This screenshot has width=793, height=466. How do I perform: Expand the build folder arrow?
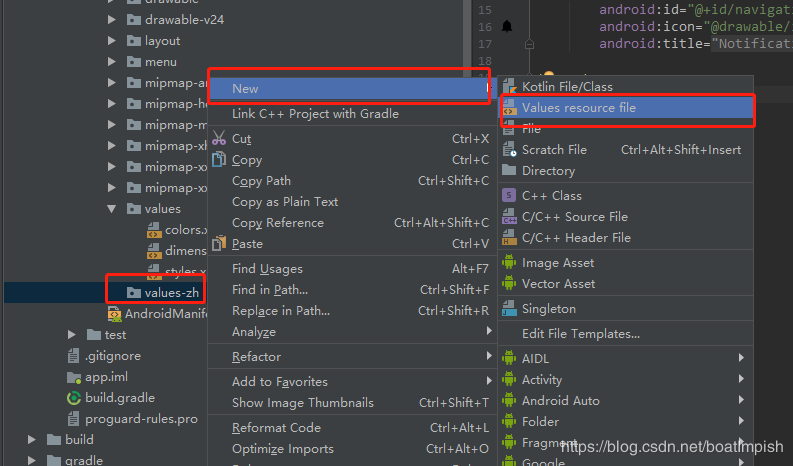point(31,440)
